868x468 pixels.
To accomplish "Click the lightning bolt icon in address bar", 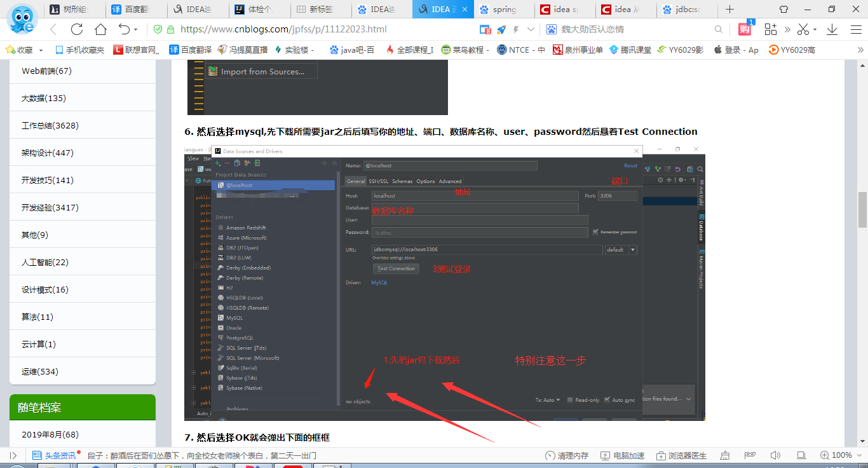I will point(516,29).
